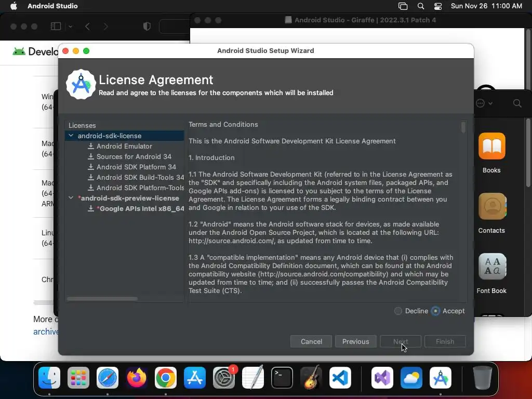532x399 pixels.
Task: Open Trash from the Dock
Action: [483, 378]
